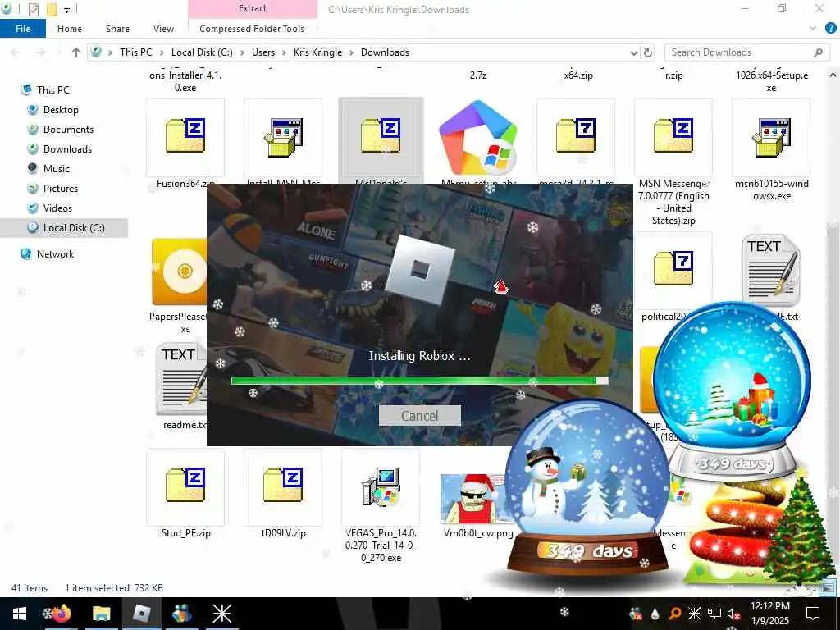Image resolution: width=840 pixels, height=630 pixels.
Task: Expand the address bar history dropdown
Action: tap(634, 52)
